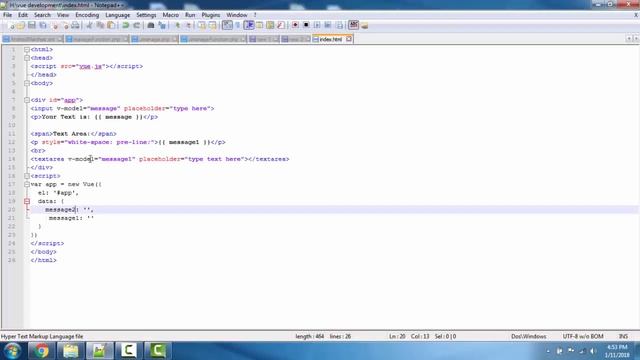
Task: Start macro recording with the red dot
Action: 295,25
